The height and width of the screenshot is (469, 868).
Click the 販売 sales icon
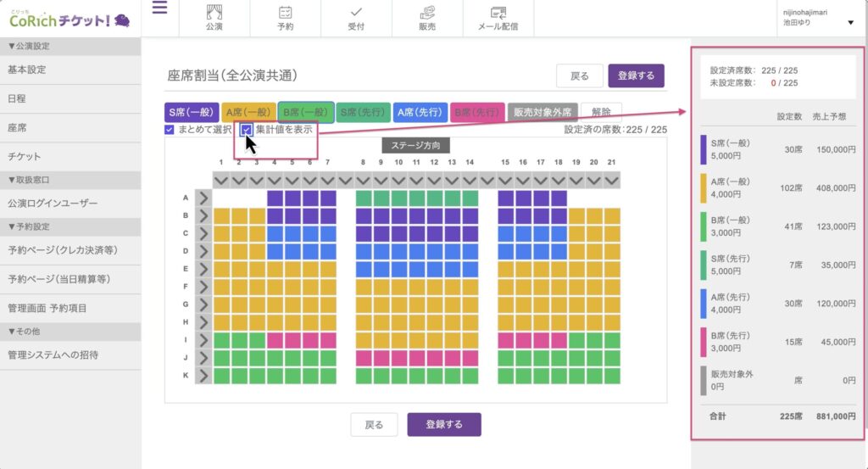tap(427, 12)
